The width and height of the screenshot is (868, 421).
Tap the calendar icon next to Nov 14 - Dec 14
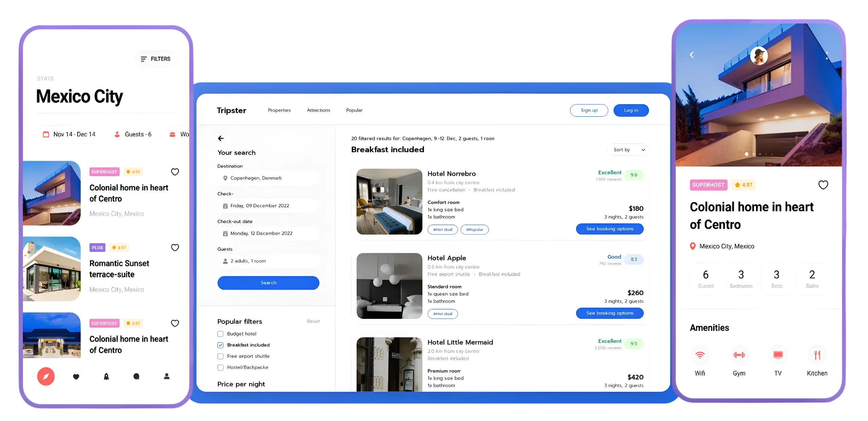46,134
